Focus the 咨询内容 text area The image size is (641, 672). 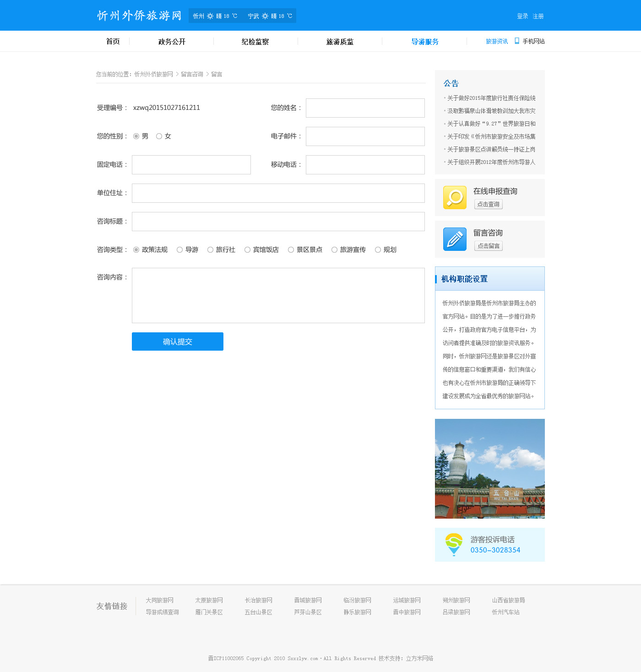click(x=278, y=295)
